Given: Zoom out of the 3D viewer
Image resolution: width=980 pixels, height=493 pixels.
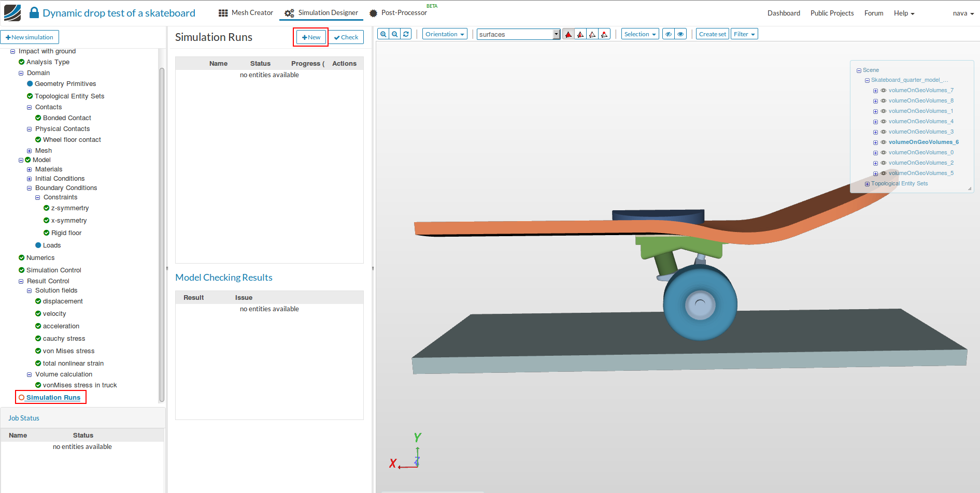Looking at the screenshot, I should tap(395, 34).
